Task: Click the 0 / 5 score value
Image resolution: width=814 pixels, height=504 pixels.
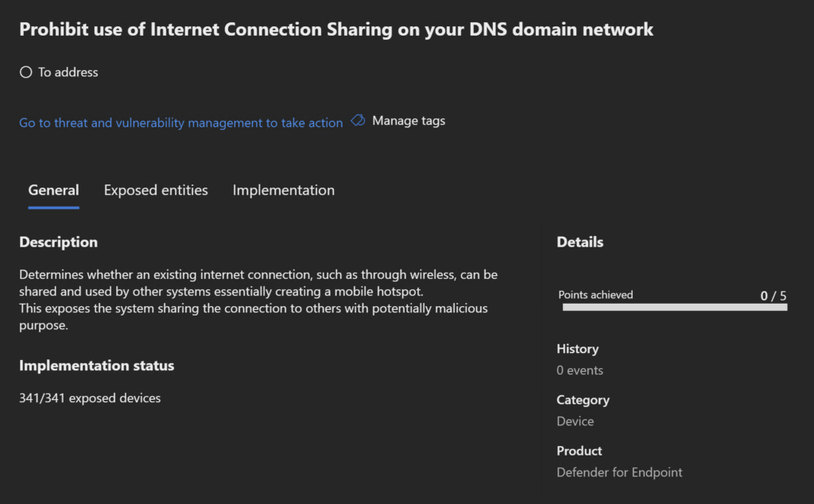Action: [773, 296]
